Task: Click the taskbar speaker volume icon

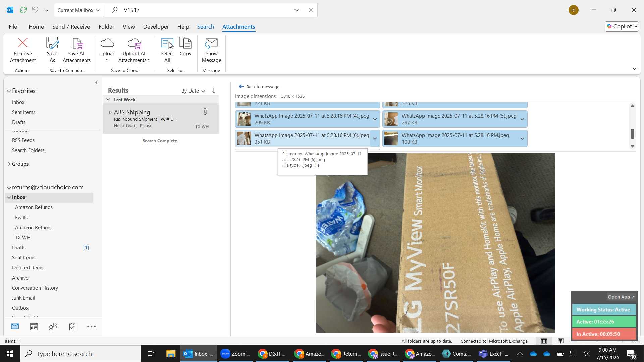Action: tap(586, 354)
